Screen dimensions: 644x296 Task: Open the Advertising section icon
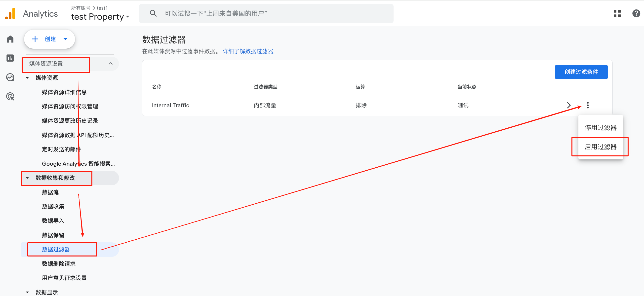click(10, 96)
